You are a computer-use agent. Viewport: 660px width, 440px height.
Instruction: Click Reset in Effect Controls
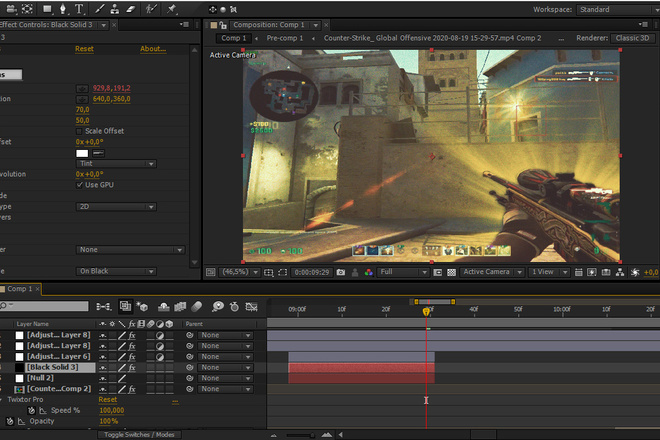tap(84, 49)
